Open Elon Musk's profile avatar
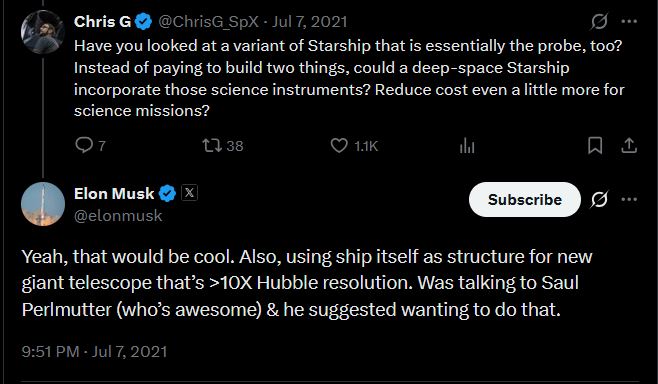 (x=43, y=204)
